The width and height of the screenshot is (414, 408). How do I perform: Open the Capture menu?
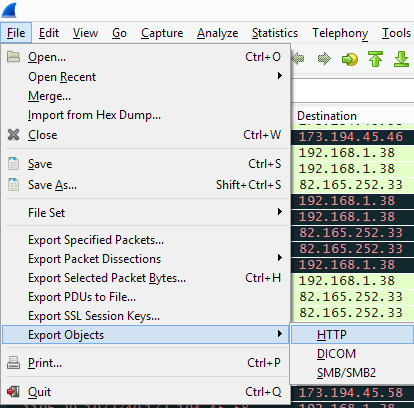tap(162, 33)
